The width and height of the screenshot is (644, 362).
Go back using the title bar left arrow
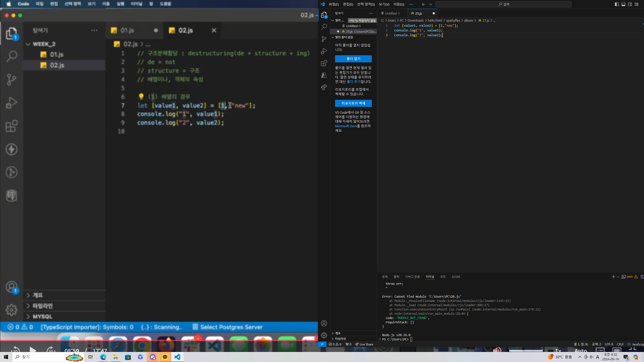[424, 4]
